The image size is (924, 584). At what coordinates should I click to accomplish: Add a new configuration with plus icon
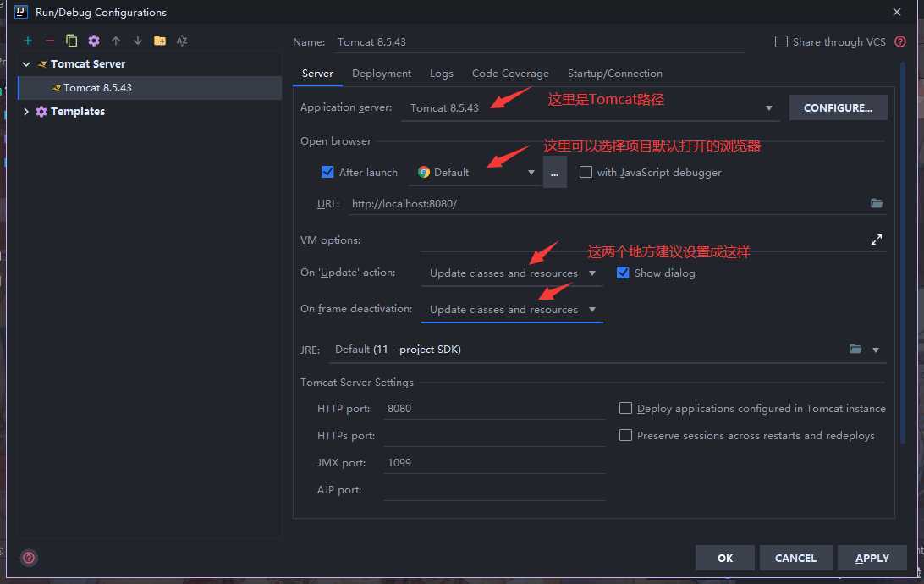coord(28,41)
